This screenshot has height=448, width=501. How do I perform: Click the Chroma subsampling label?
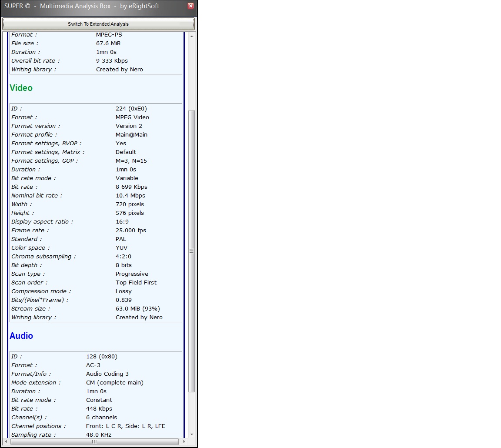coord(43,257)
